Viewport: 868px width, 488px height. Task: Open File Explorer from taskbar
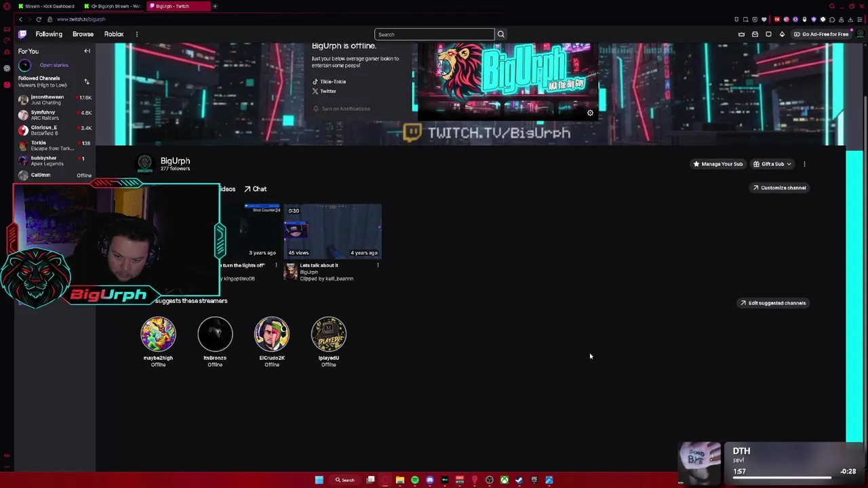coord(400,480)
